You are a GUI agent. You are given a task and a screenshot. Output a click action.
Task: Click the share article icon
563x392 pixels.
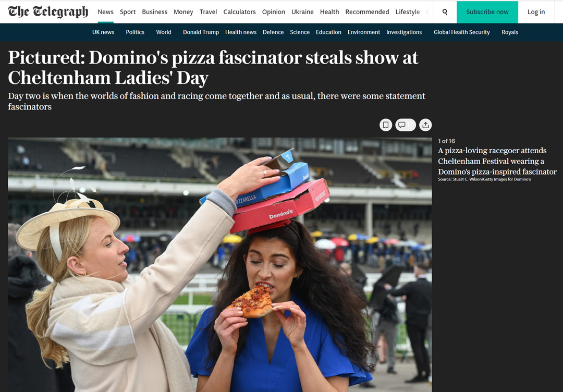tap(425, 125)
